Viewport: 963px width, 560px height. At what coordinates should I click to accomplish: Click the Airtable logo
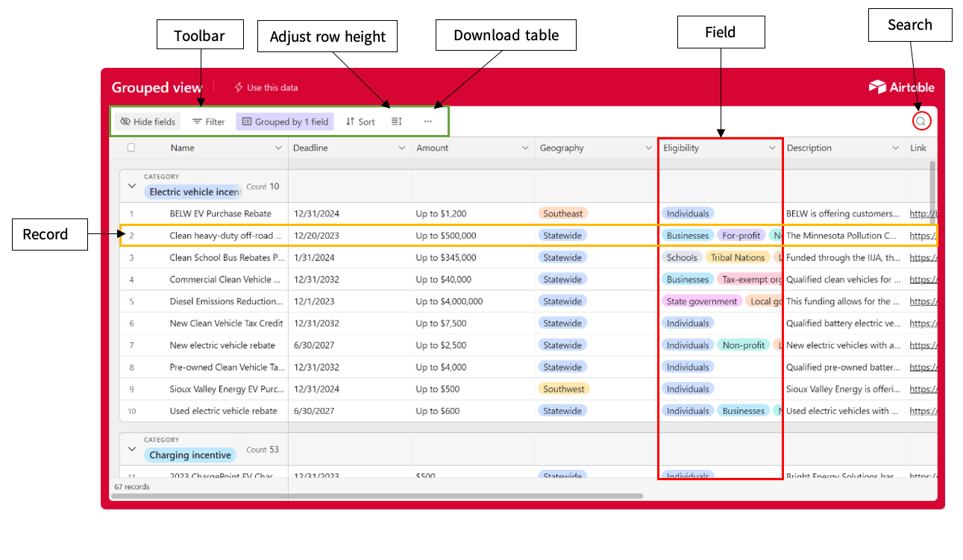click(x=901, y=87)
